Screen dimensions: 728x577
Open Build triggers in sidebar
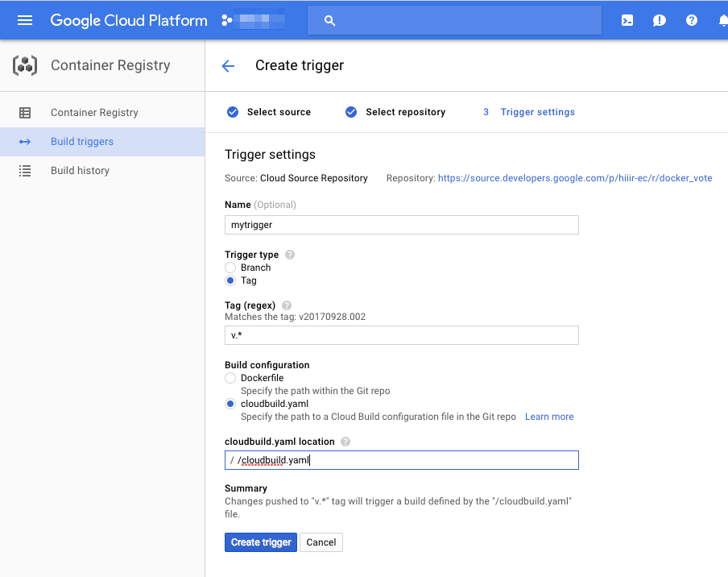pyautogui.click(x=102, y=142)
